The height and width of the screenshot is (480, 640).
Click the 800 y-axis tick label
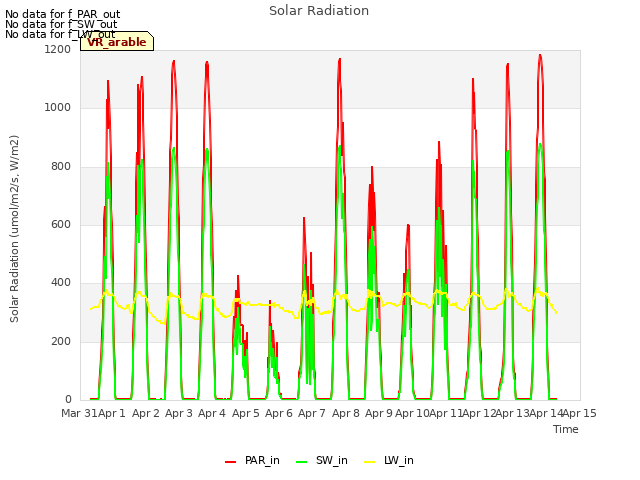pos(61,167)
